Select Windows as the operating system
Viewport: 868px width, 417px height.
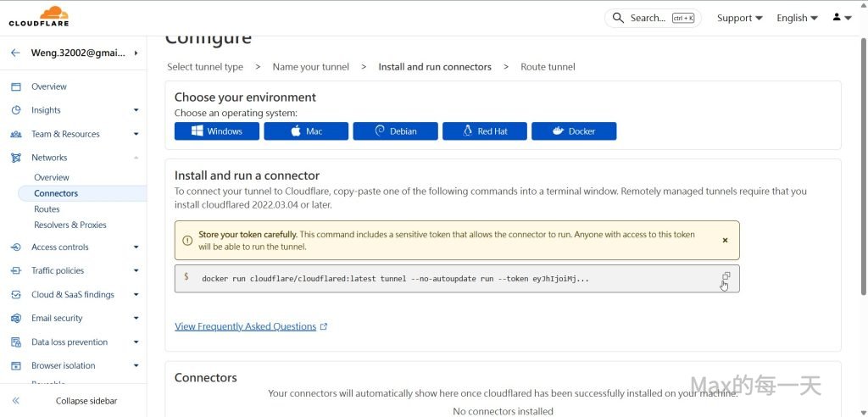(x=216, y=131)
